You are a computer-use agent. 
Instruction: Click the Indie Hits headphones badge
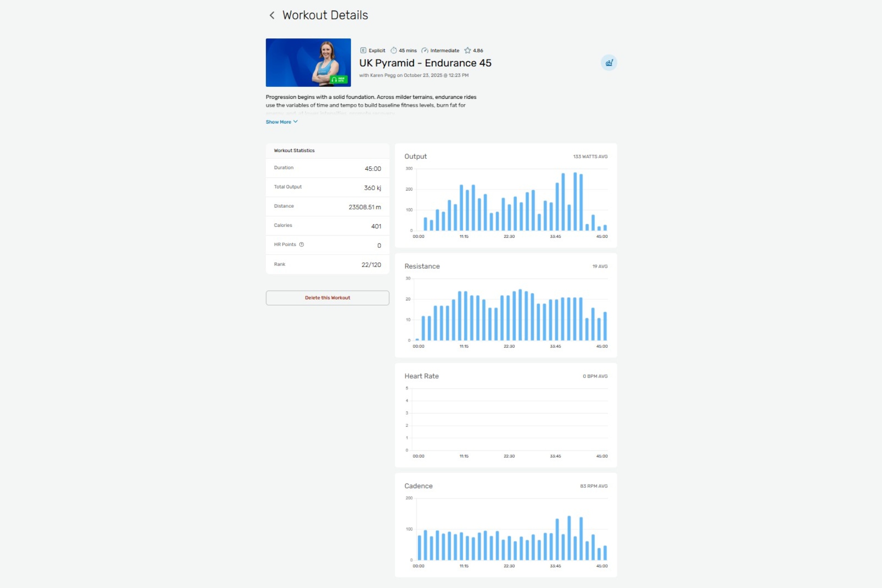(339, 79)
